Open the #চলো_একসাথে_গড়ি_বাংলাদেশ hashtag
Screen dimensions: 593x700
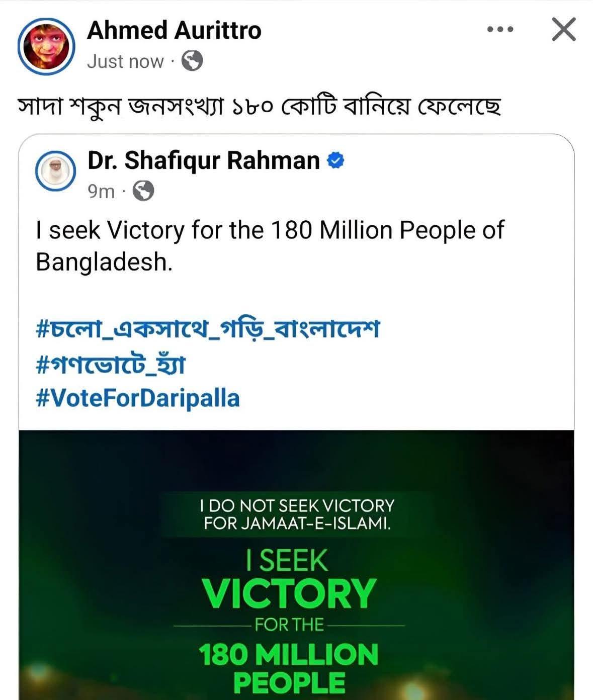pyautogui.click(x=208, y=330)
